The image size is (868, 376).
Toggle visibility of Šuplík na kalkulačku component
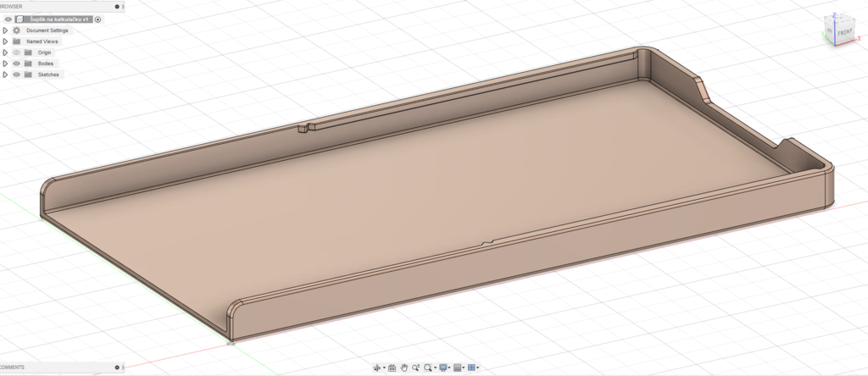click(8, 19)
